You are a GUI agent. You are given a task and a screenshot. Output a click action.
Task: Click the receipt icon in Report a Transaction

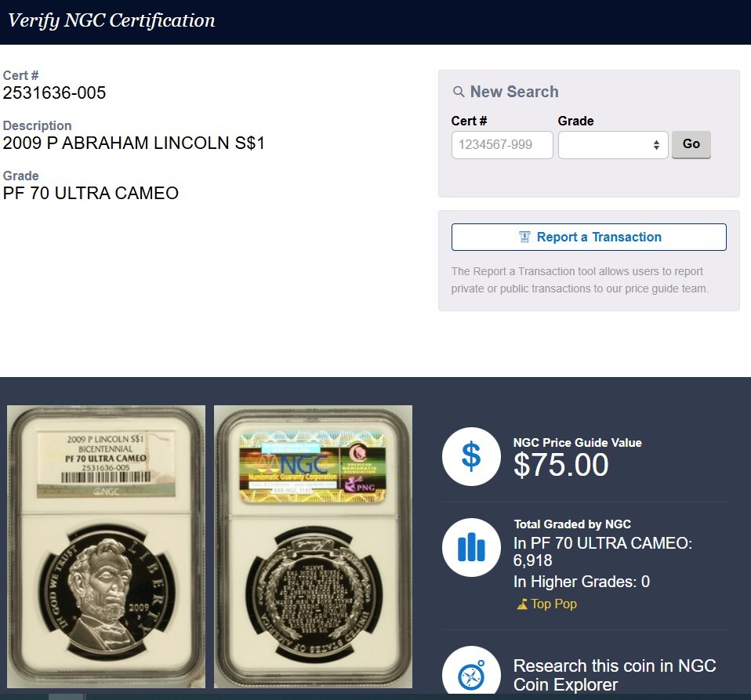click(524, 237)
